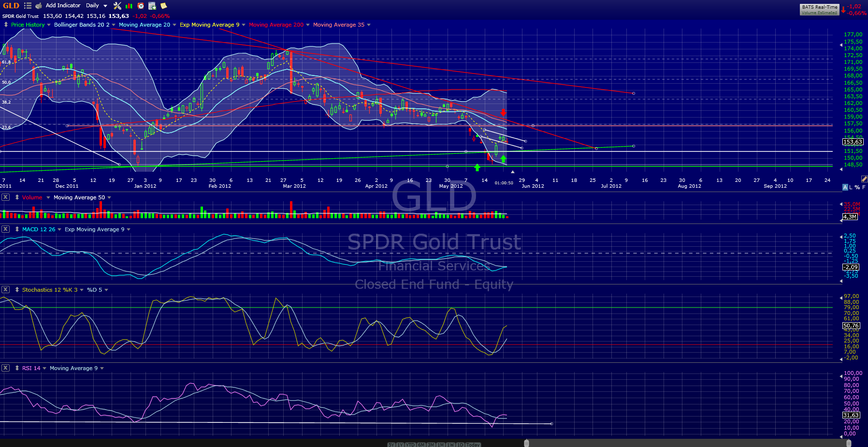The image size is (868, 447).
Task: Set chart range to 1D
Action: (x=460, y=445)
